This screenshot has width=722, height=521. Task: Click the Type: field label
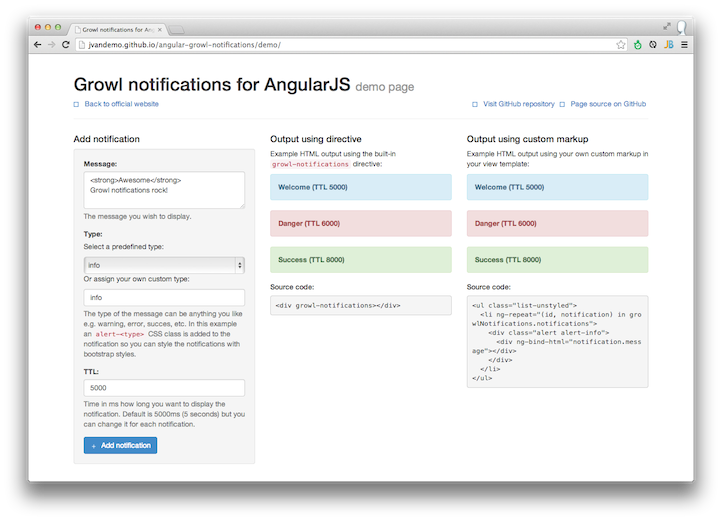point(93,234)
